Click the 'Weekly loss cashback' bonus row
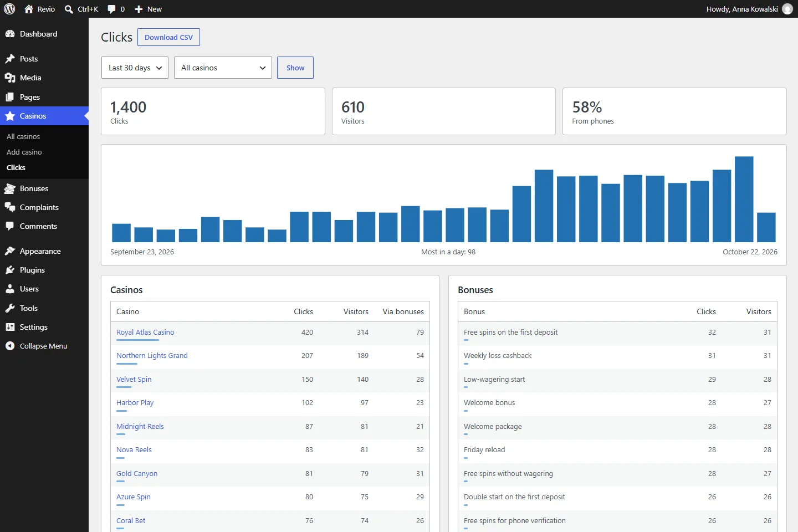 point(617,357)
